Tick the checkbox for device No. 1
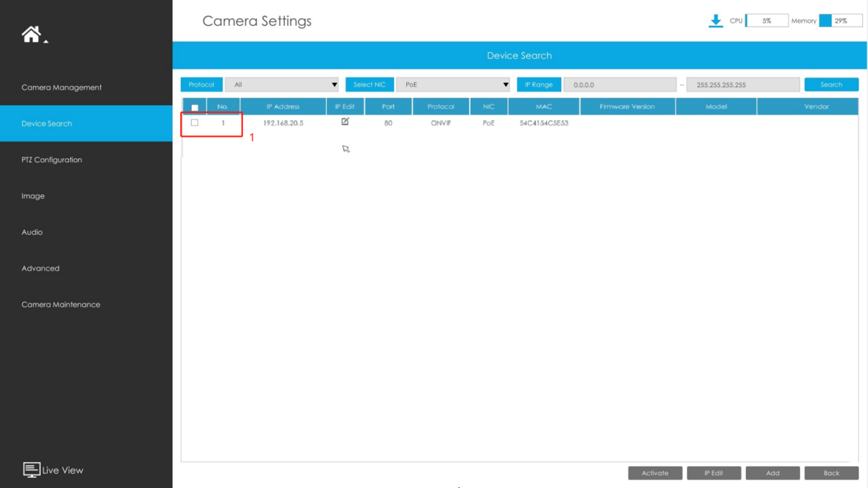868x488 pixels. (x=194, y=122)
